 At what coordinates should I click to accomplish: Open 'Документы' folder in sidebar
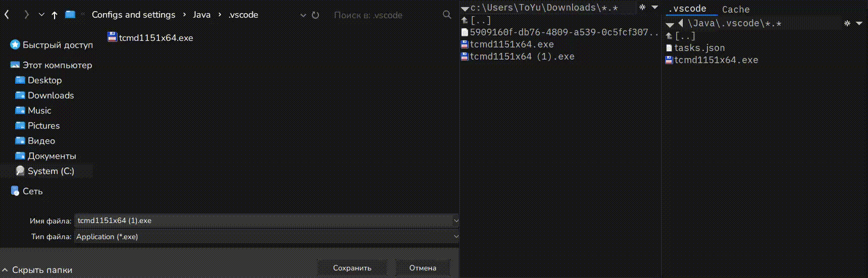pos(51,156)
